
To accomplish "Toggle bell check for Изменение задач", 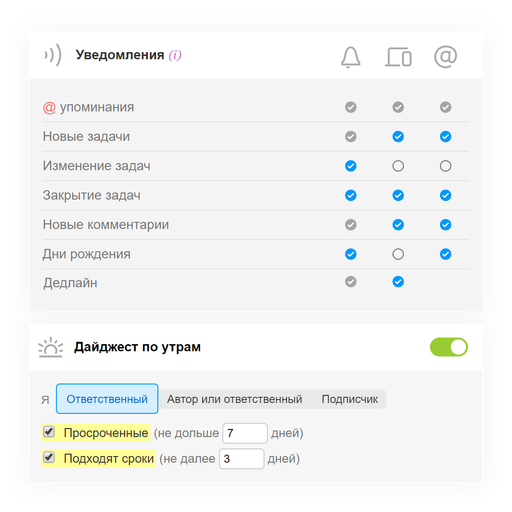I will pyautogui.click(x=350, y=166).
